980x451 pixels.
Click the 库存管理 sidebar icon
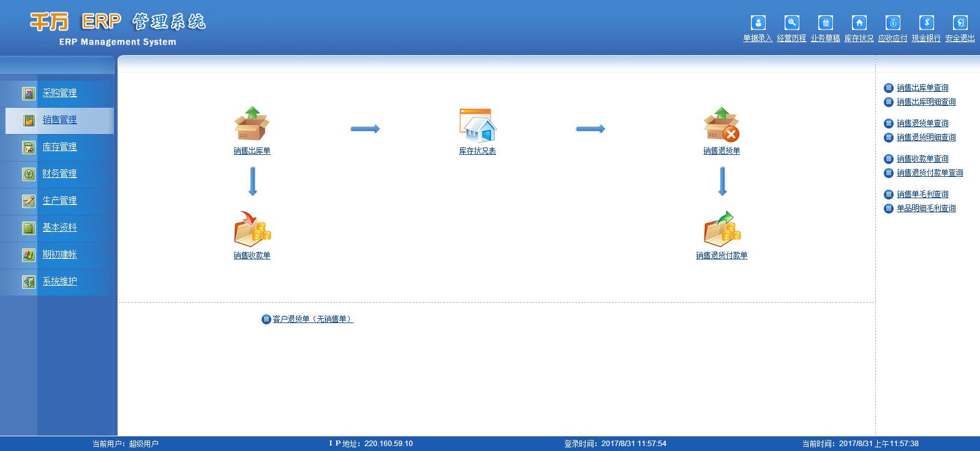(29, 147)
